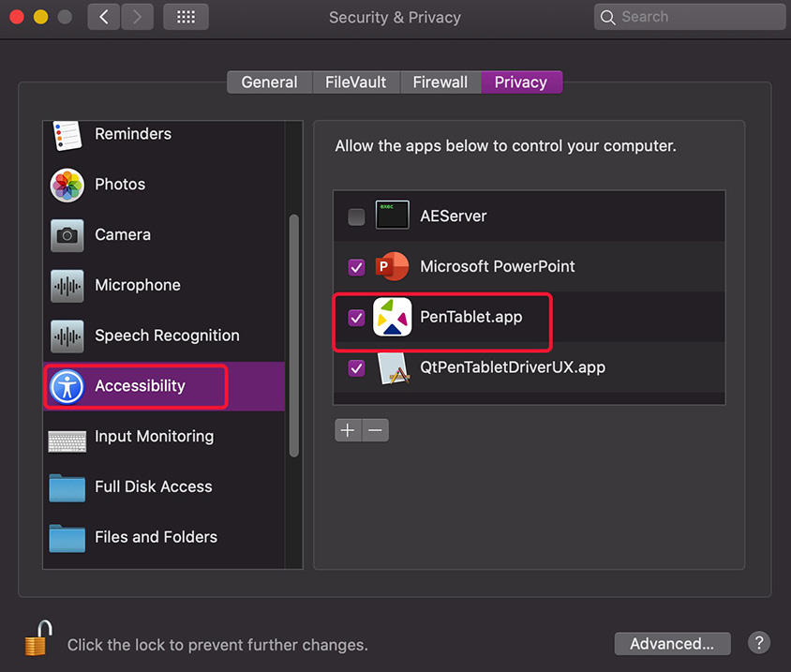Open the Full Disk Access folder icon
791x672 pixels.
click(x=67, y=488)
